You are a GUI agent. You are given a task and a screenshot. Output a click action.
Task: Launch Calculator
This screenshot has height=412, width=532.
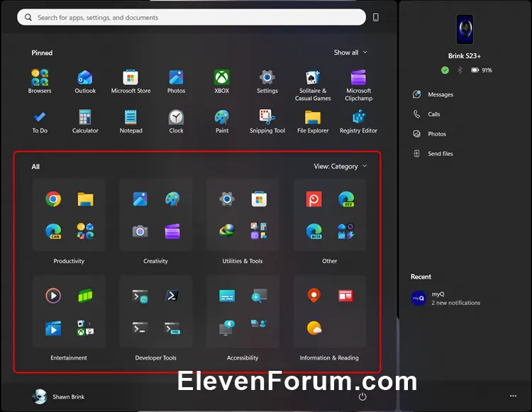[85, 121]
